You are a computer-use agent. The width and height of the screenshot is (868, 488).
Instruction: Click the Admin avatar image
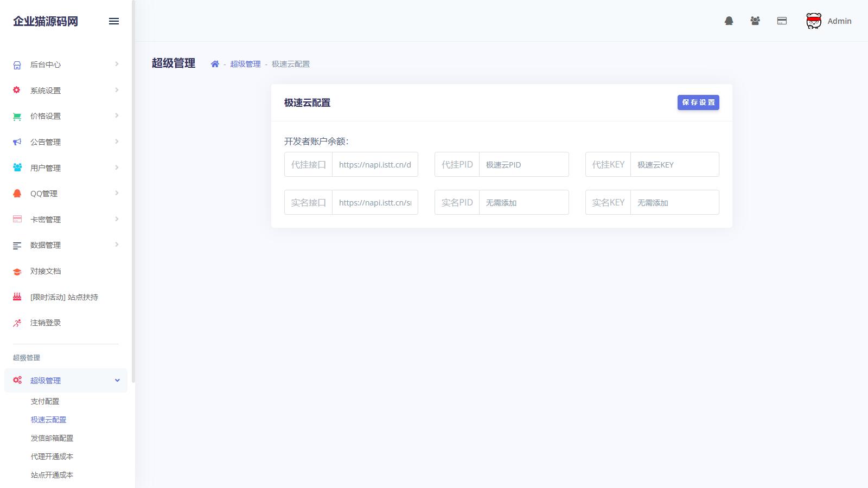(813, 21)
